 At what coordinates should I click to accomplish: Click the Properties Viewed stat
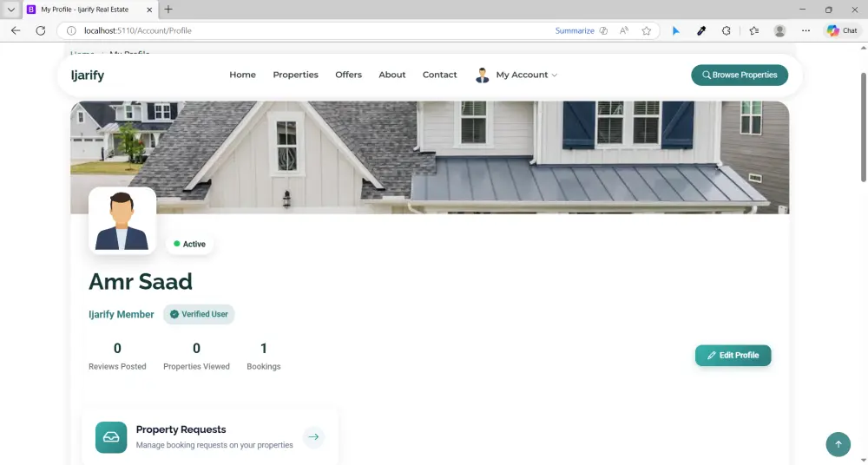click(196, 356)
